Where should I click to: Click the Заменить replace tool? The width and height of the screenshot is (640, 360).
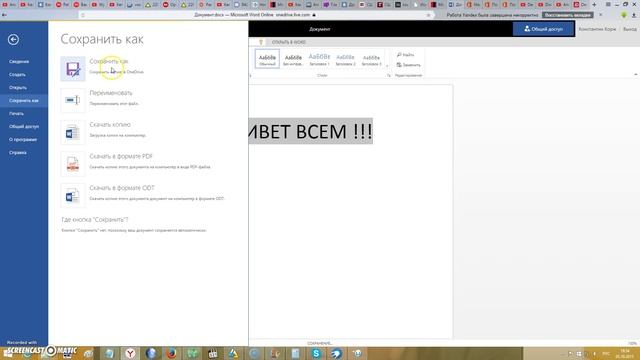408,65
